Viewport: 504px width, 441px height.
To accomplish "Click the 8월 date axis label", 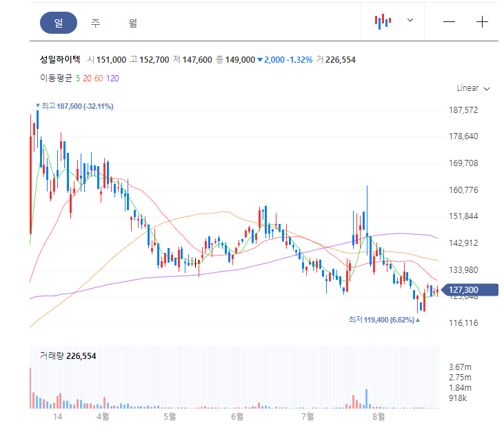I will (x=379, y=417).
